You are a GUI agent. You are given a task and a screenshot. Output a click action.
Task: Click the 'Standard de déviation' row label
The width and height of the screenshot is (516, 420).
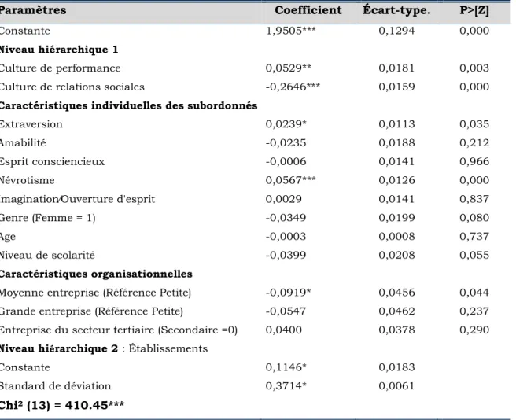[x=55, y=385]
